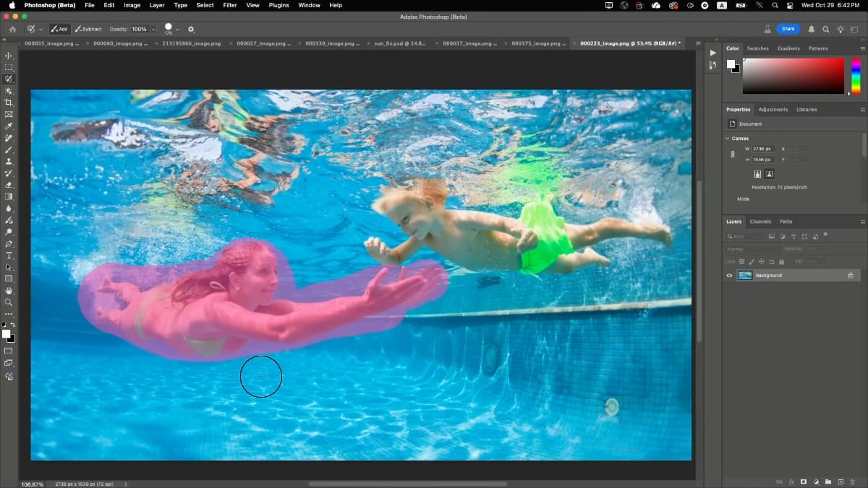
Task: Switch to the Libraries tab
Action: (807, 109)
